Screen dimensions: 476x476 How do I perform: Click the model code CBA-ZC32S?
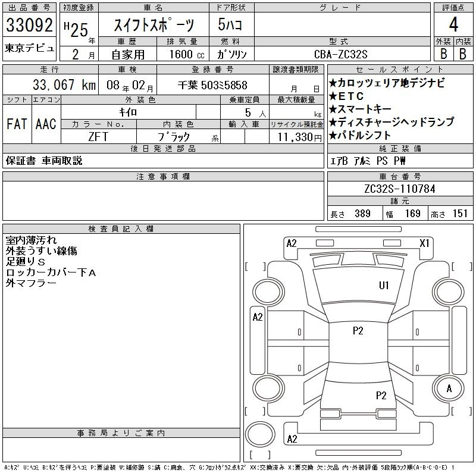coord(337,54)
